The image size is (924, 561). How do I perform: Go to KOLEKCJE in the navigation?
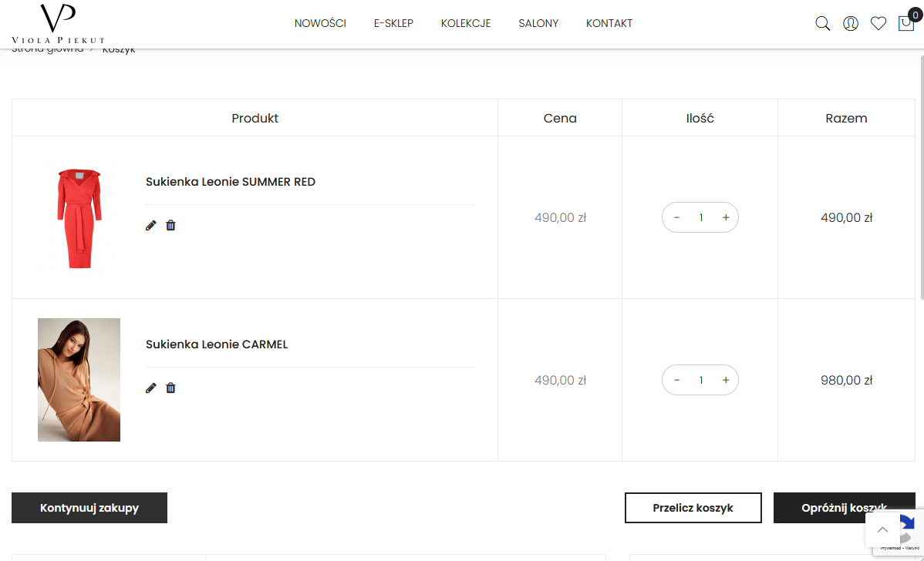(x=466, y=23)
